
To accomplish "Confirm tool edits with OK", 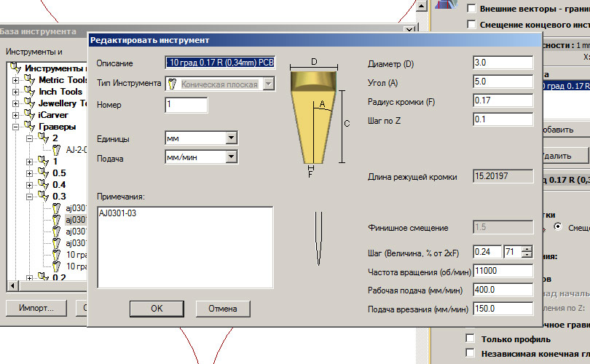I will click(157, 309).
